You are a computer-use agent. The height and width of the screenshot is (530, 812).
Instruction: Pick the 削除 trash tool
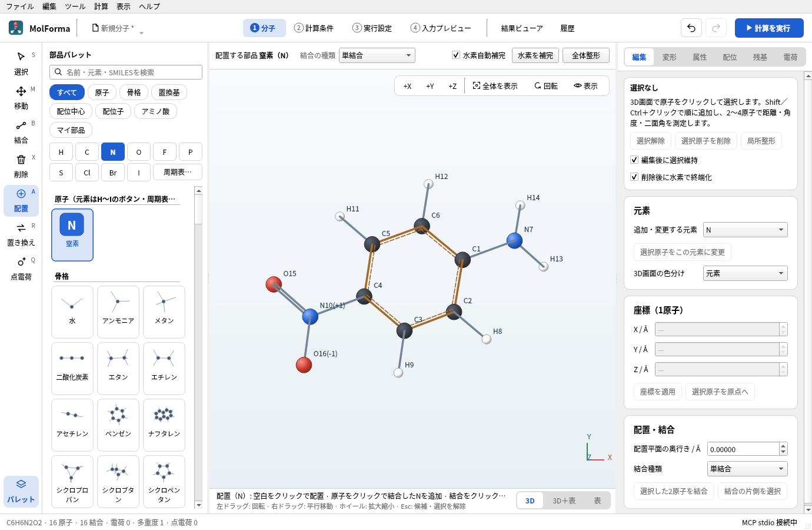click(21, 166)
